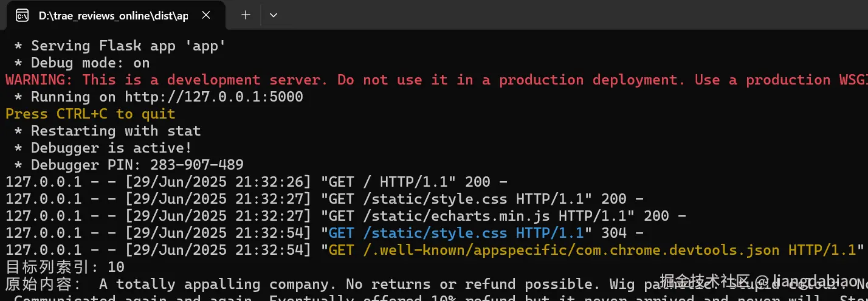
Task: Click the yellow "Press CTRL+C to quit" text
Action: click(90, 114)
